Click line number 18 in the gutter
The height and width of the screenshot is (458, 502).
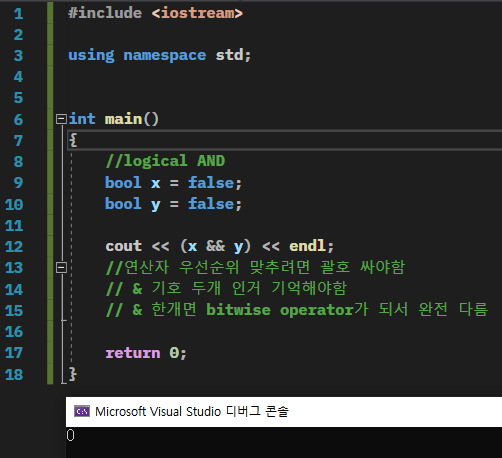[14, 374]
